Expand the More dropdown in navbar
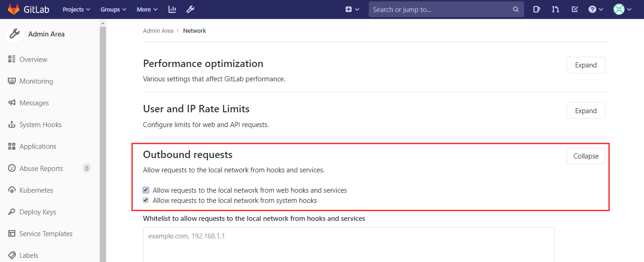Screen dimensions: 644x262 click(x=147, y=9)
